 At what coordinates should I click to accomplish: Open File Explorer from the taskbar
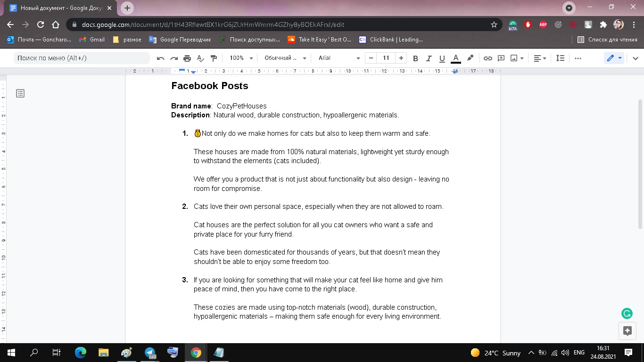(x=103, y=353)
